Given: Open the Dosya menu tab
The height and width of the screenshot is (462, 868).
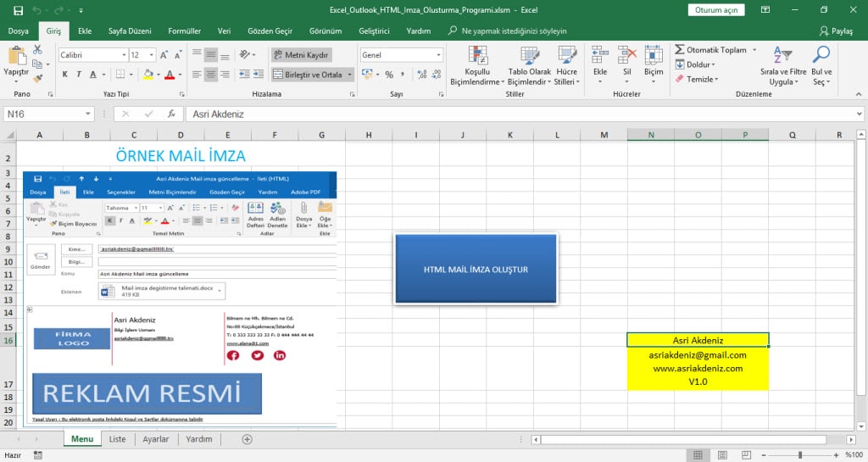Looking at the screenshot, I should click(x=19, y=31).
